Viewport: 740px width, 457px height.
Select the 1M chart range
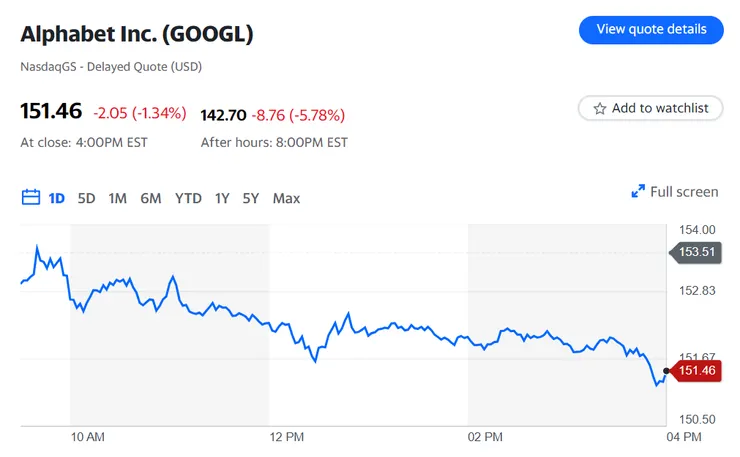pos(118,198)
